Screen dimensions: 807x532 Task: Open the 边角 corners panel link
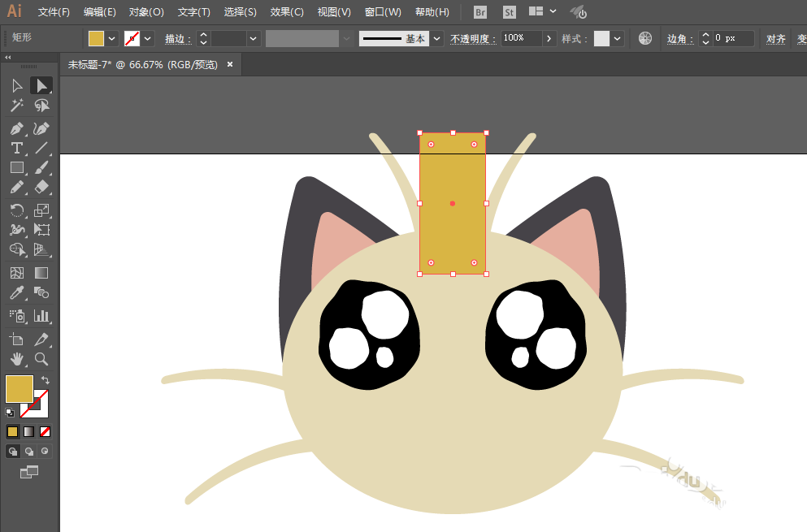coord(680,39)
